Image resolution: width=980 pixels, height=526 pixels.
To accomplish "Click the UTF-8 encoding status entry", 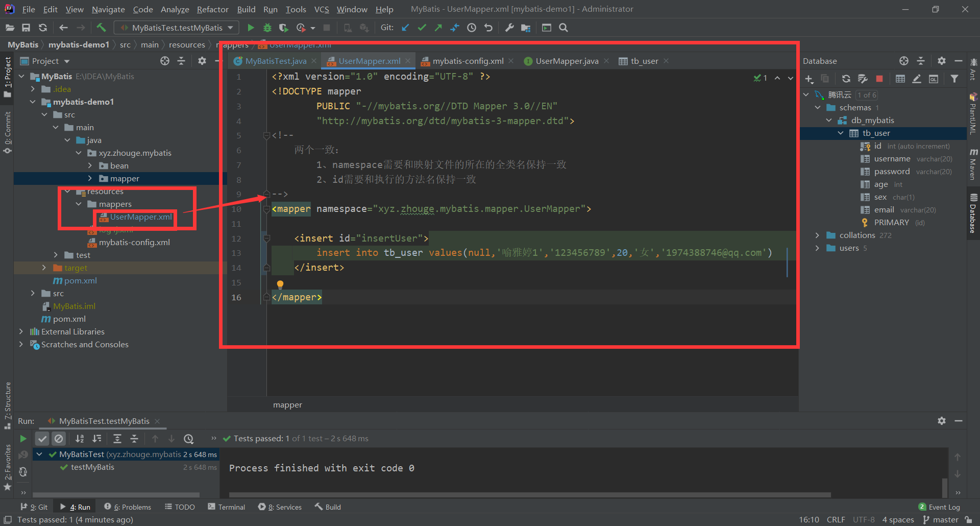I will tap(864, 519).
